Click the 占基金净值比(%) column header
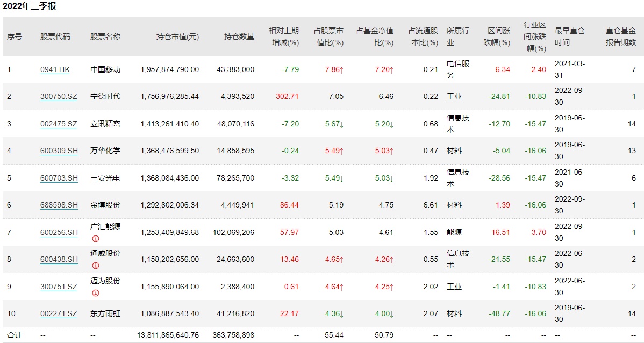This screenshot has width=644, height=343. tap(375, 37)
